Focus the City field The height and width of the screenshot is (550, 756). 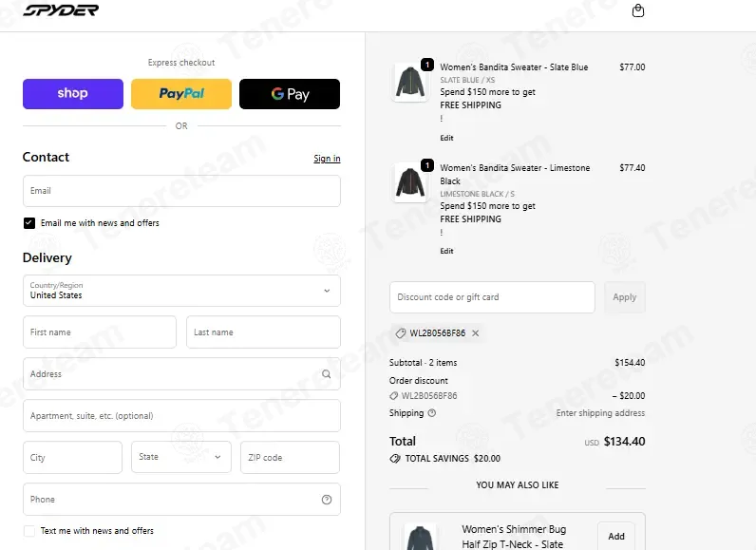[x=73, y=457]
